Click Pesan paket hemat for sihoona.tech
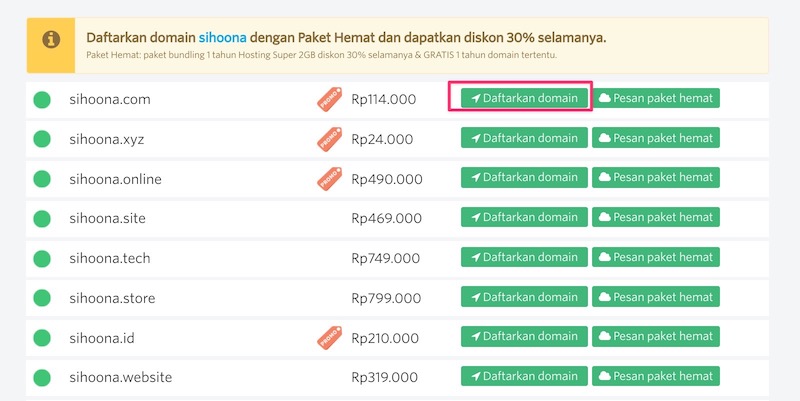Viewport: 800px width, 401px height. click(656, 257)
